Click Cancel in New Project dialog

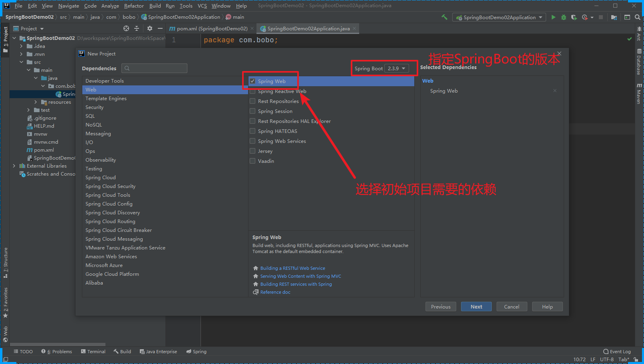click(512, 307)
